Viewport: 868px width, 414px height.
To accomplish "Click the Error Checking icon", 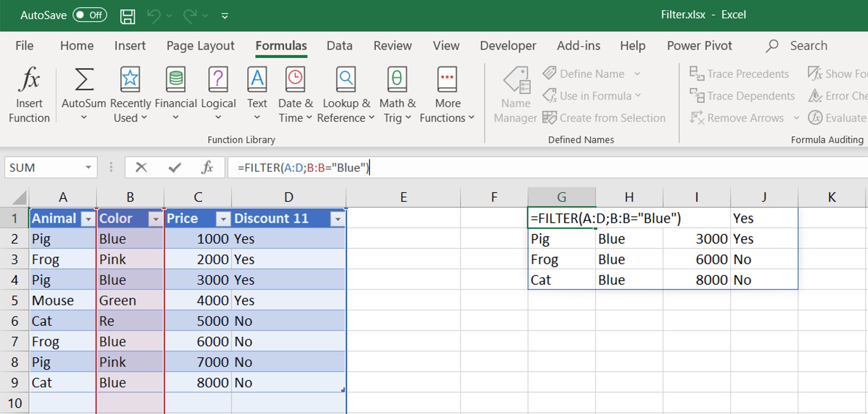I will pyautogui.click(x=815, y=96).
